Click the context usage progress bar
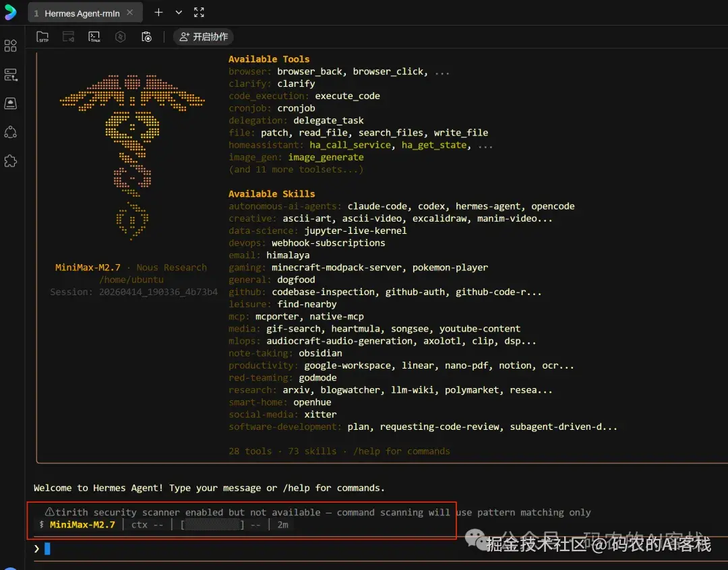Screen dimensions: 728x570 (213, 525)
